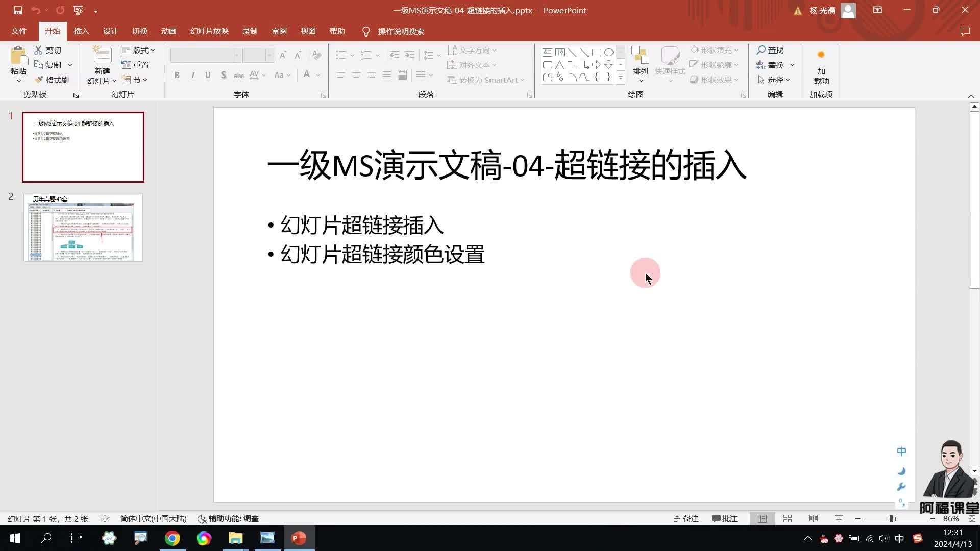Viewport: 980px width, 551px height.
Task: Start slideshow from beginning icon
Action: [78, 10]
